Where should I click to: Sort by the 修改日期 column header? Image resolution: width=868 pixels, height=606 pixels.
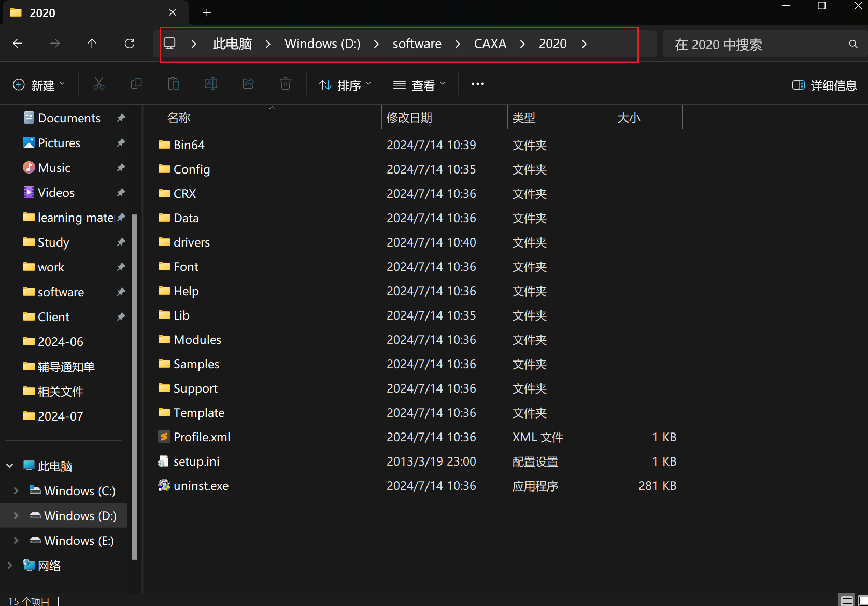409,118
